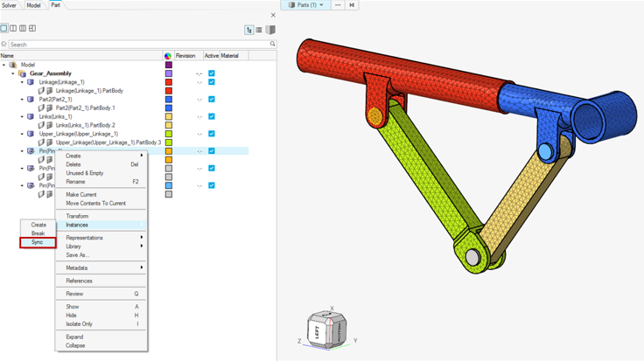Image resolution: width=644 pixels, height=361 pixels.
Task: Open green swatch of Upper_Linkage(Upper_Linkage_1)
Action: [168, 134]
